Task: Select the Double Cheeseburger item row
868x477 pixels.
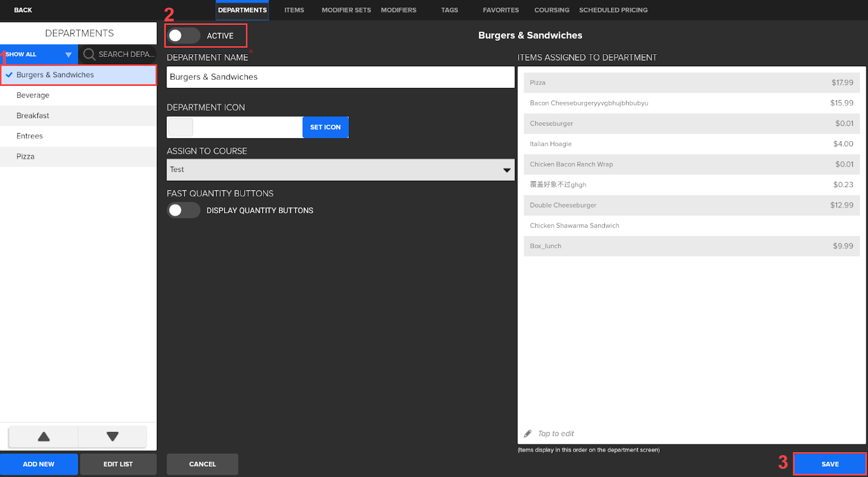Action: [x=691, y=205]
